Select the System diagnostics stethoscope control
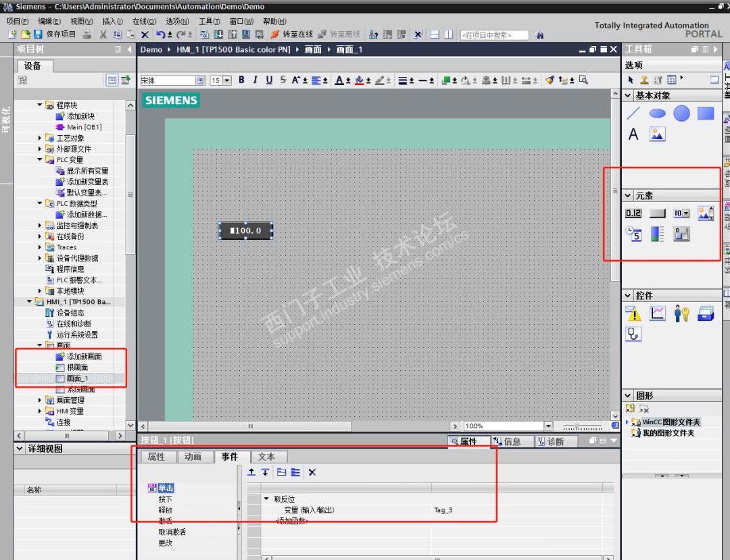Viewport: 730px width, 560px height. 633,334
